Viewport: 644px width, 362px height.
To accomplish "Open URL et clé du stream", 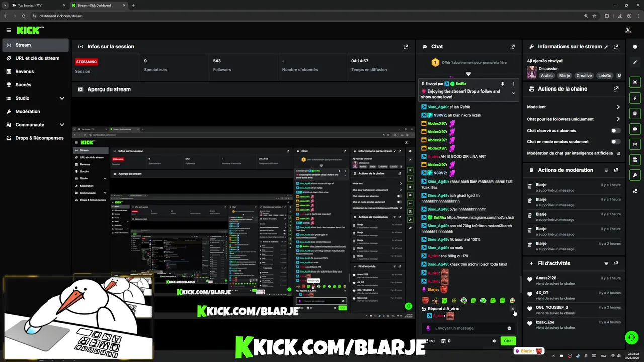I will point(35,58).
